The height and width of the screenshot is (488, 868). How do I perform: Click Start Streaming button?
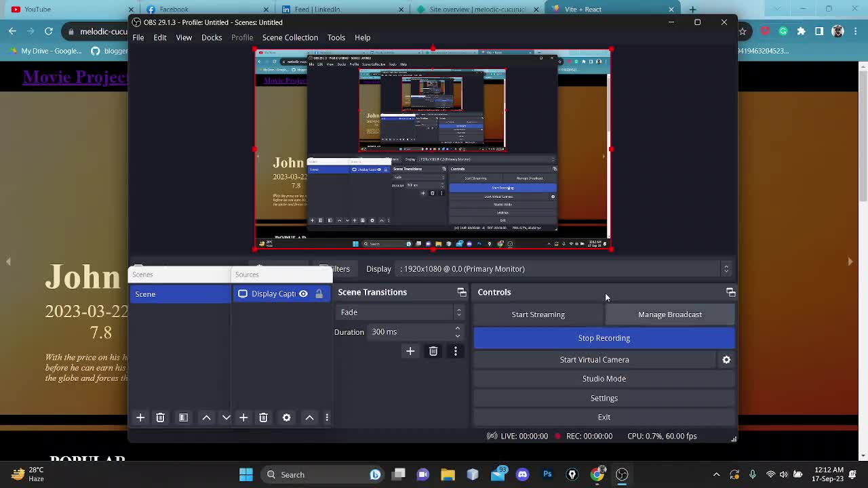tap(538, 314)
